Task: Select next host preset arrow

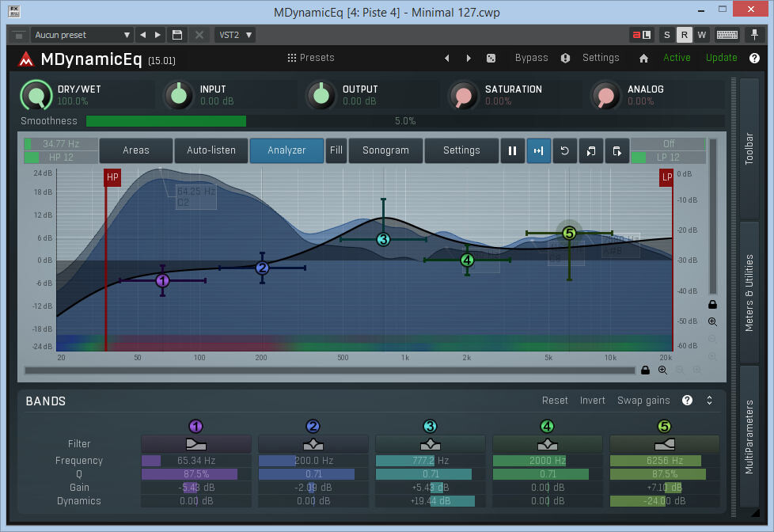Action: coord(158,35)
